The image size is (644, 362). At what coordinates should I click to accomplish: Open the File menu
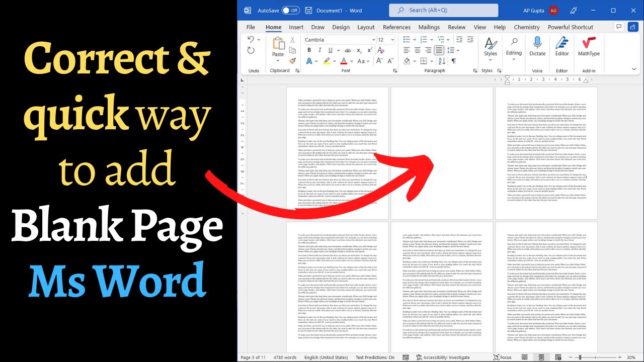[251, 27]
